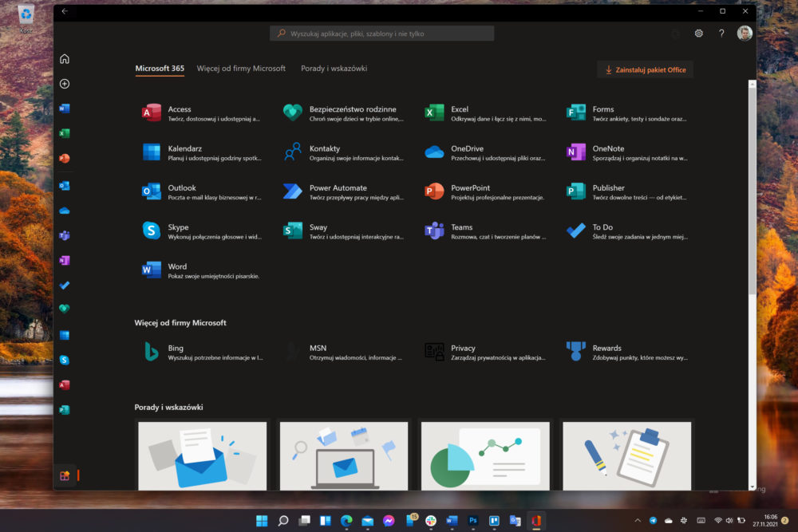Launch the Teams tile in the app grid

485,231
